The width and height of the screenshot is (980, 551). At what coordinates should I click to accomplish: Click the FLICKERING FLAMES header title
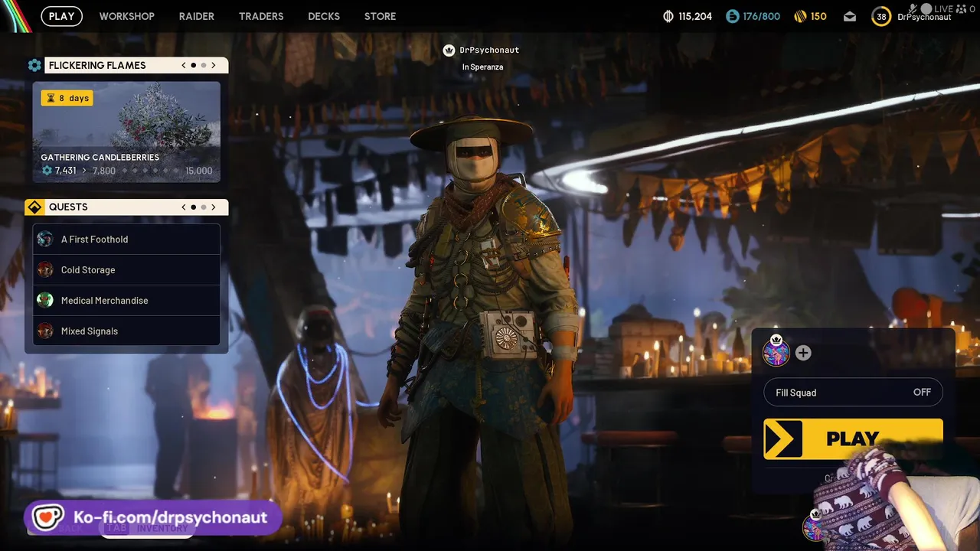pyautogui.click(x=97, y=66)
